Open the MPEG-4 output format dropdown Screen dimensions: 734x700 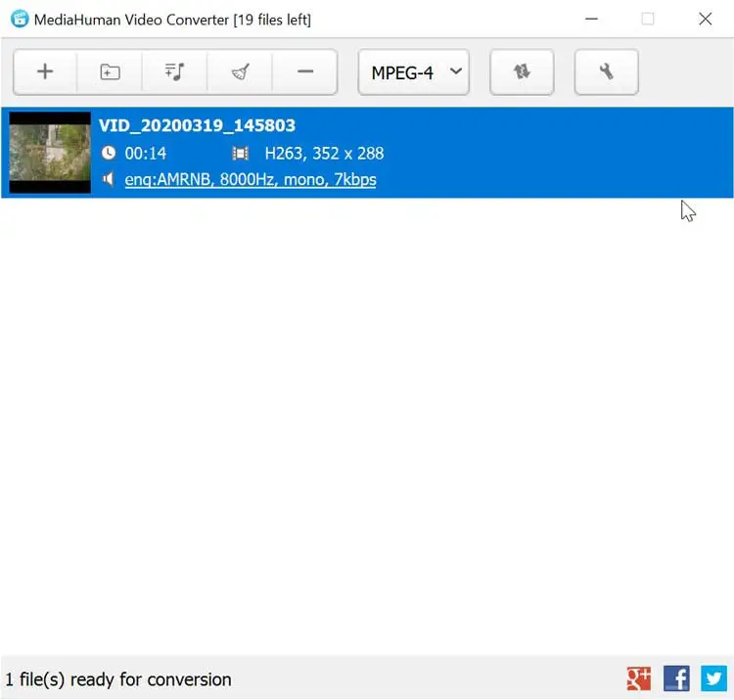click(x=413, y=72)
